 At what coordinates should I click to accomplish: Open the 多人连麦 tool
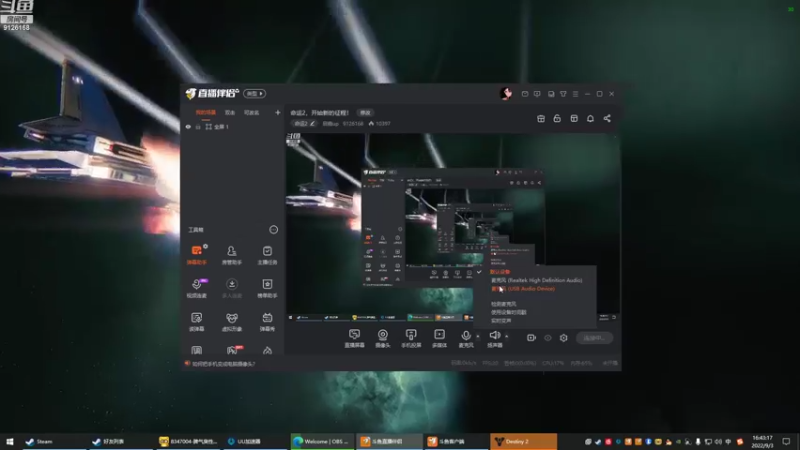pyautogui.click(x=232, y=288)
